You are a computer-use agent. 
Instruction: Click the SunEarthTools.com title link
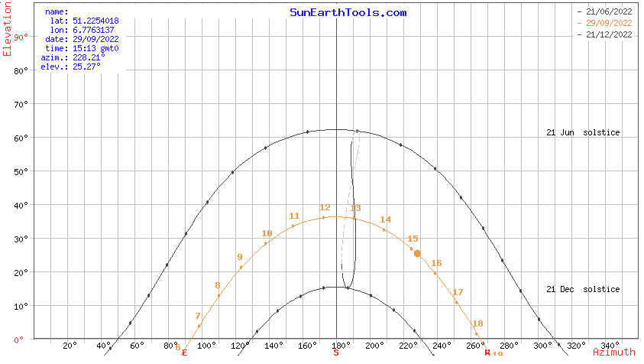point(348,12)
